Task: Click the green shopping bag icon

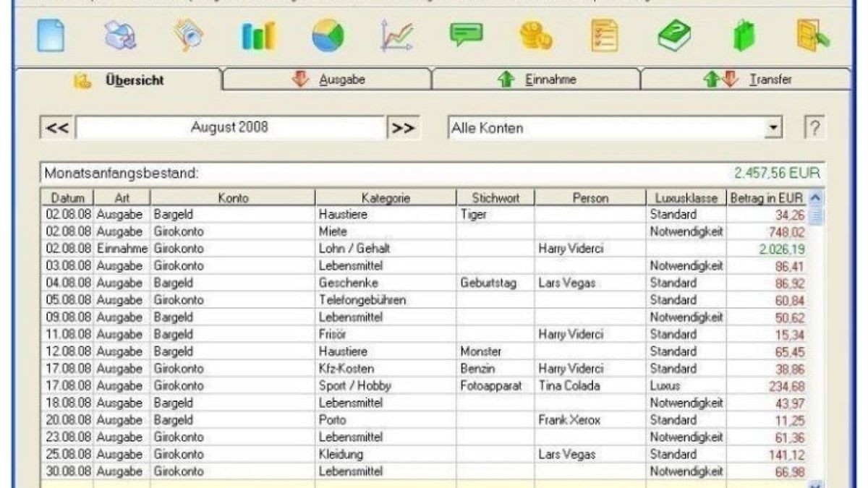Action: tap(743, 36)
